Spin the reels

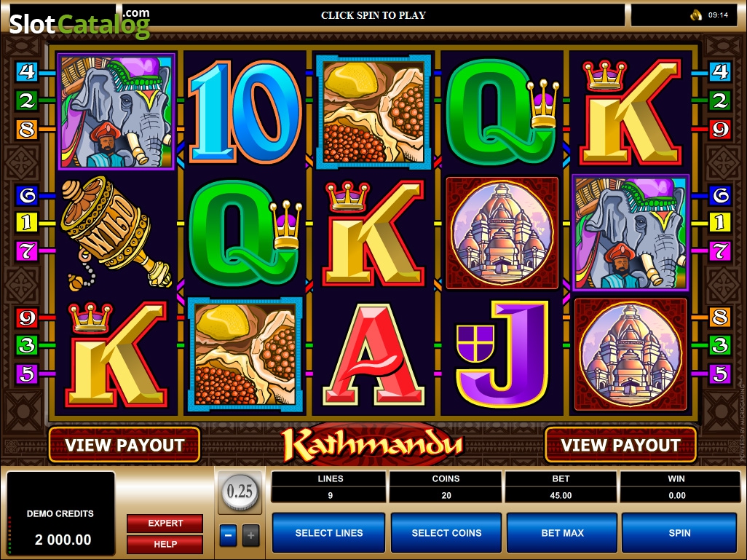679,533
